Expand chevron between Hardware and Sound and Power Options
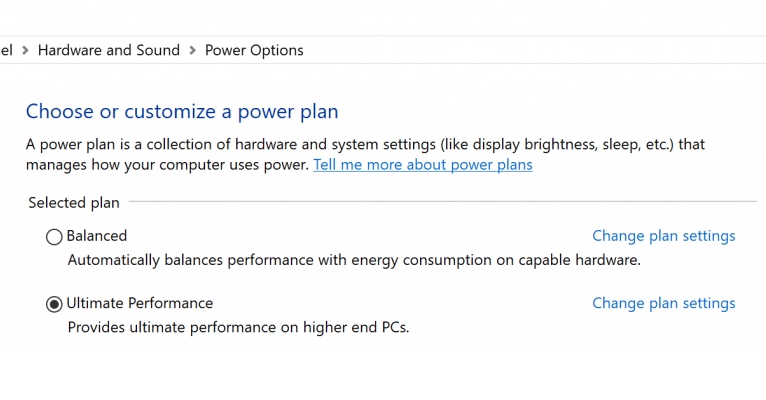766x400 pixels. (x=193, y=50)
